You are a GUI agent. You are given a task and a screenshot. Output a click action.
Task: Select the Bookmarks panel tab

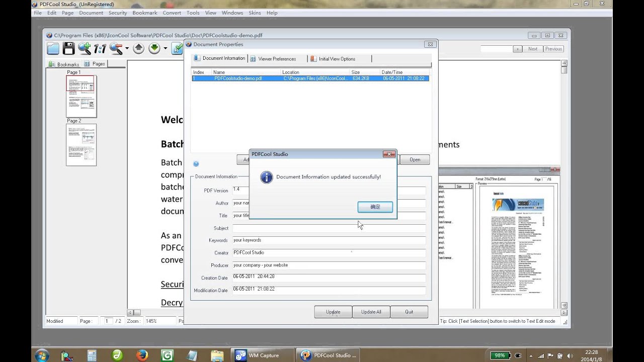(x=64, y=64)
